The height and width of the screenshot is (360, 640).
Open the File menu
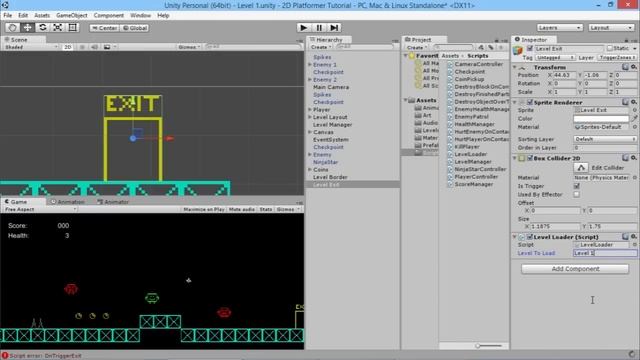(x=7, y=15)
